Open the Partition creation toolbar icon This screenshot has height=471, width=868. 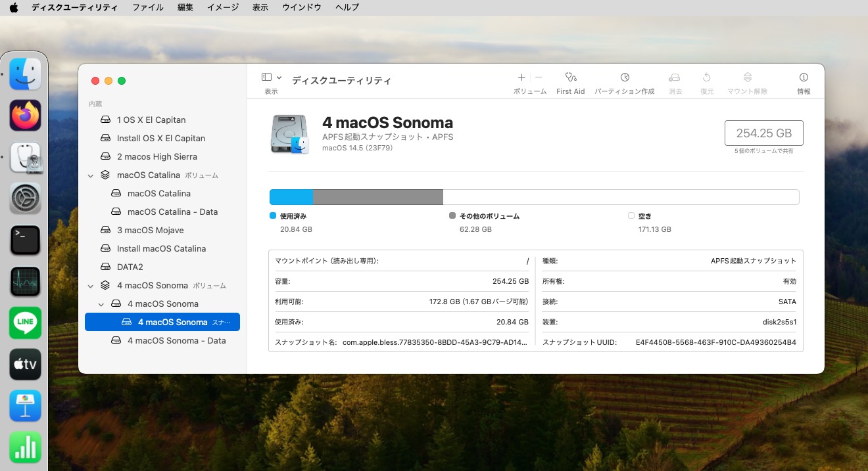tap(625, 78)
